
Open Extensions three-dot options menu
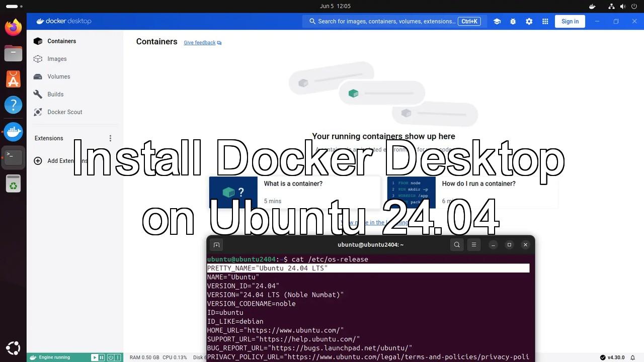click(x=110, y=138)
